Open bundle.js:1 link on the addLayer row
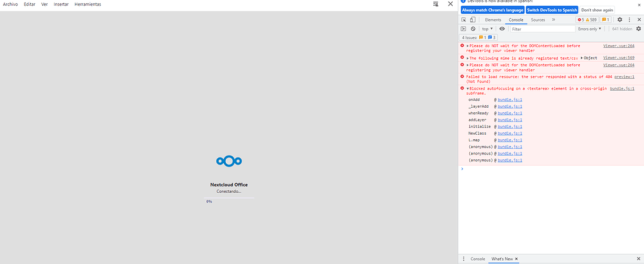This screenshot has height=264, width=644. [509, 120]
